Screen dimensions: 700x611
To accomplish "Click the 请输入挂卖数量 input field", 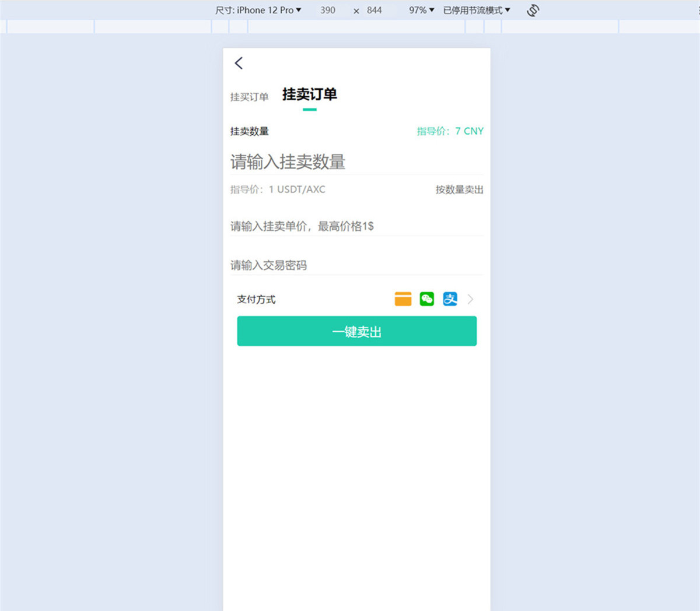I will coord(288,161).
